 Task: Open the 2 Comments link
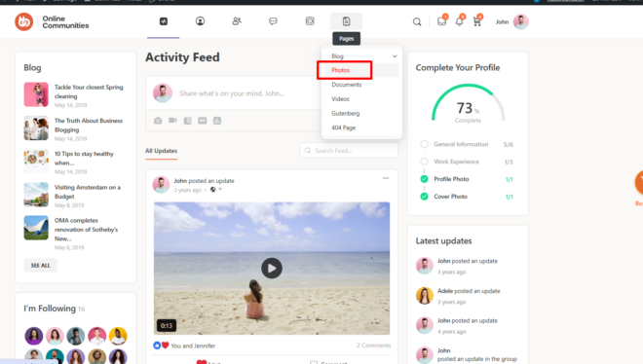(373, 346)
